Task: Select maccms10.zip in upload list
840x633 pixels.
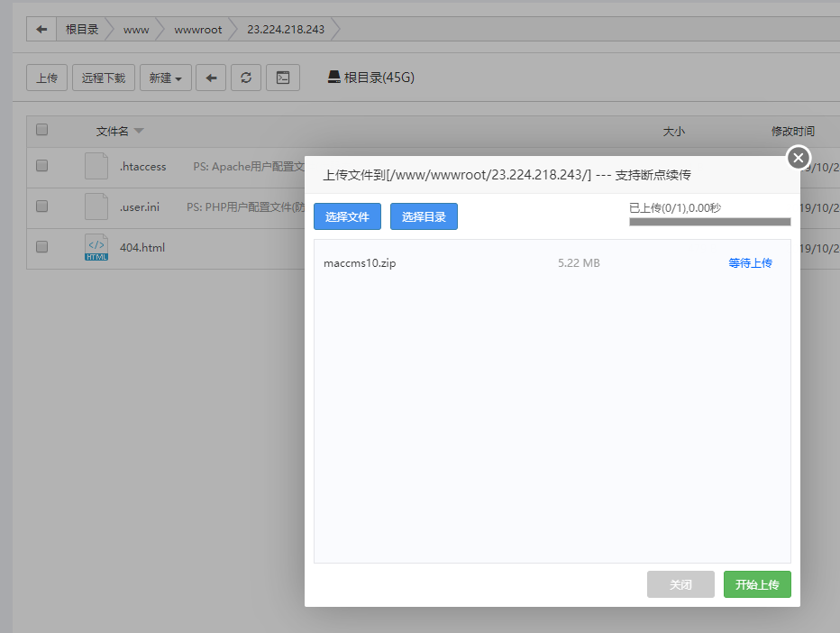Action: [360, 263]
